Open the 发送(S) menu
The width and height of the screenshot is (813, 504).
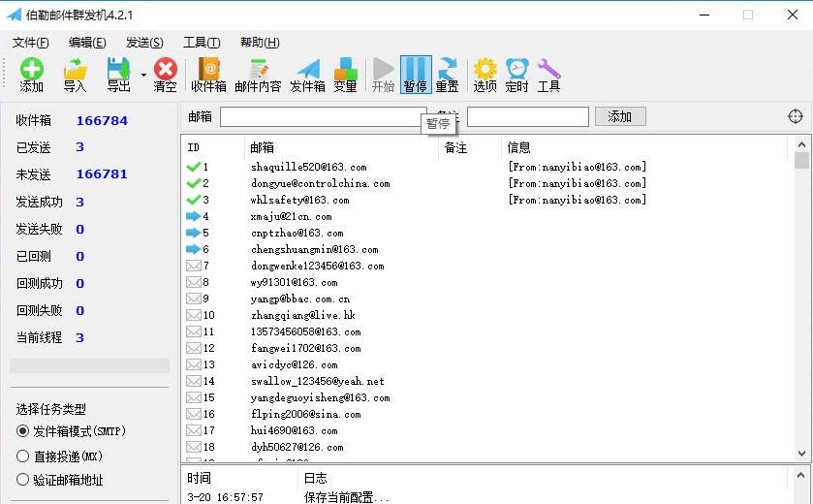pos(144,43)
